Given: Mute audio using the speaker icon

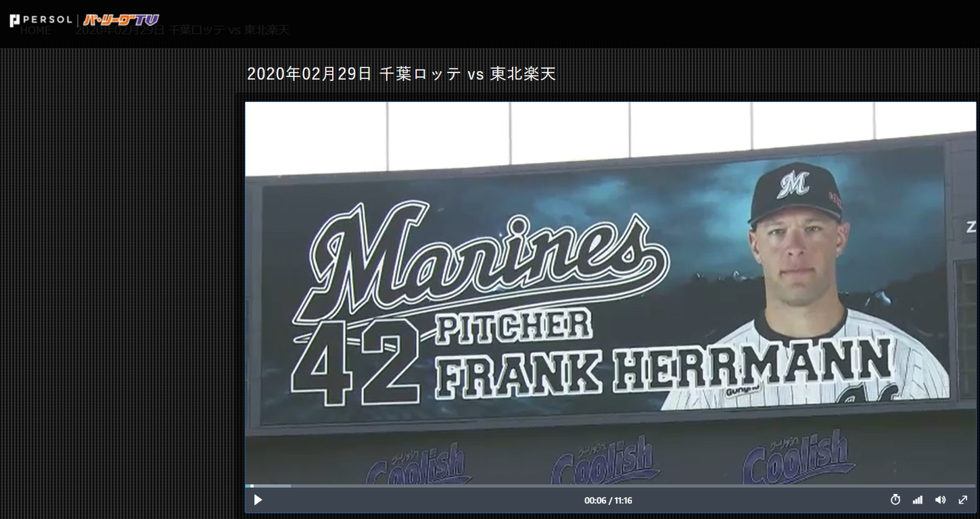Looking at the screenshot, I should tap(940, 500).
